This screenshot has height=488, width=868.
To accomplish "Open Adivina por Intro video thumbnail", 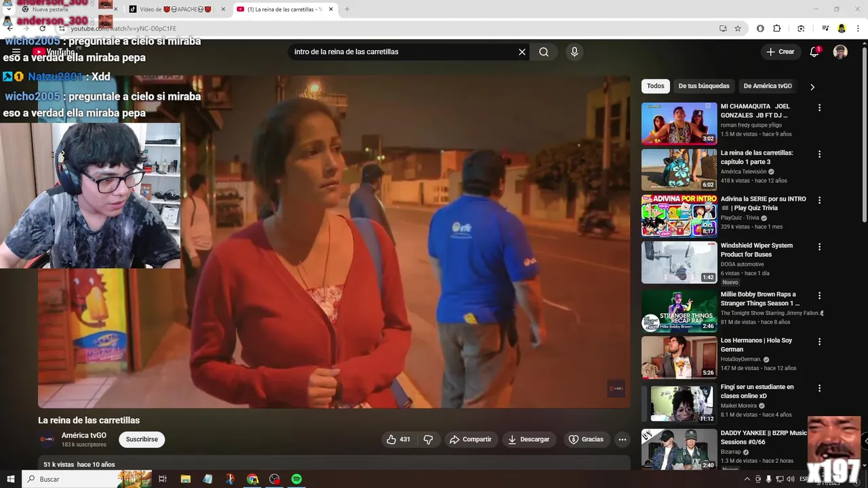I will pyautogui.click(x=679, y=216).
